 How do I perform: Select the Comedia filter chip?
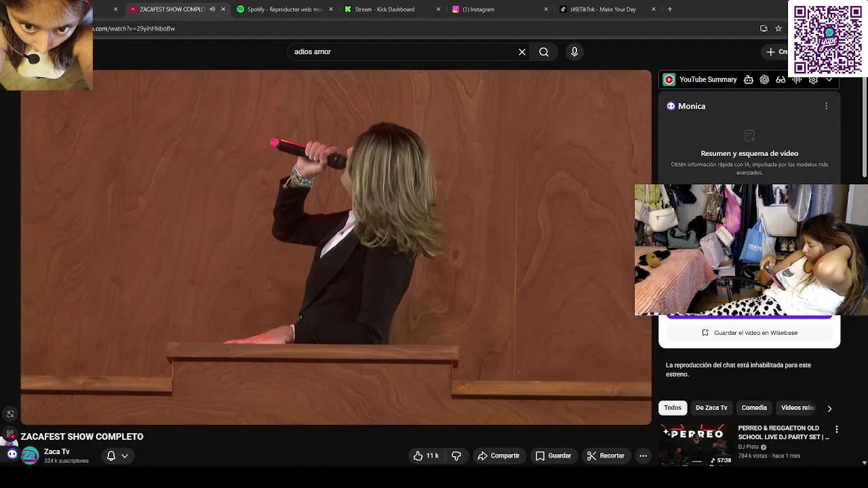click(x=754, y=407)
